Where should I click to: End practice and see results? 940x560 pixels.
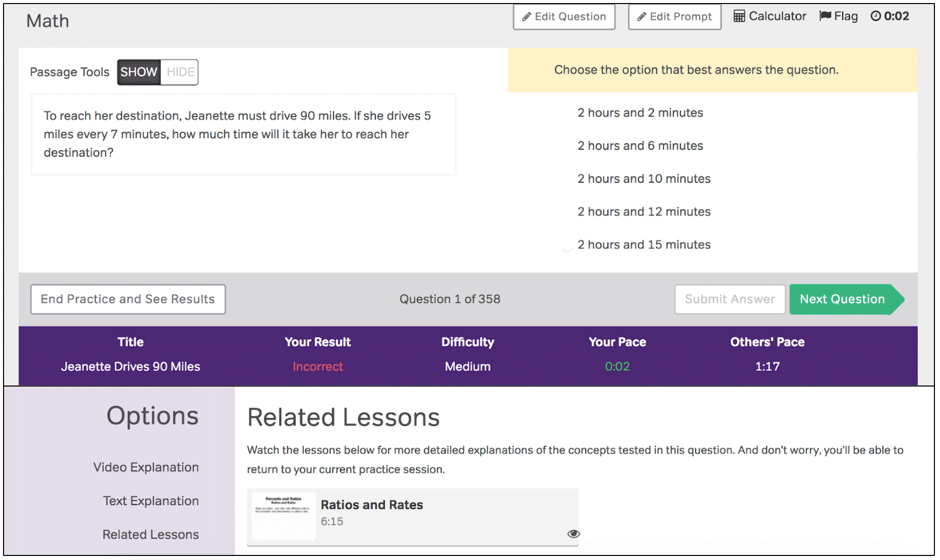coord(127,299)
